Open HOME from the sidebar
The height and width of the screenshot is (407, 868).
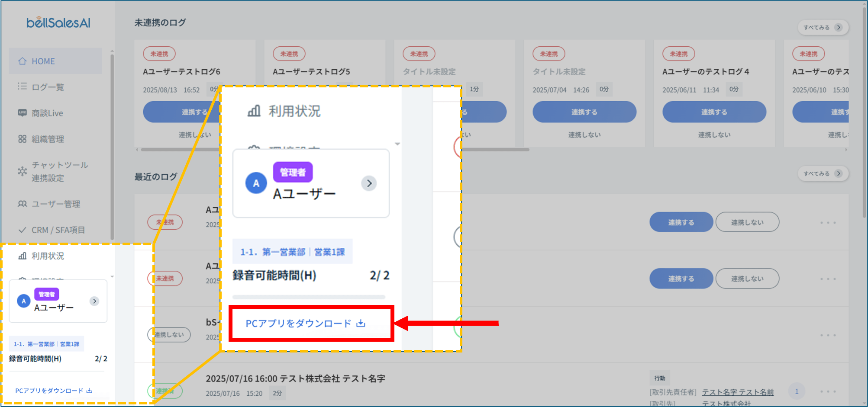click(43, 61)
